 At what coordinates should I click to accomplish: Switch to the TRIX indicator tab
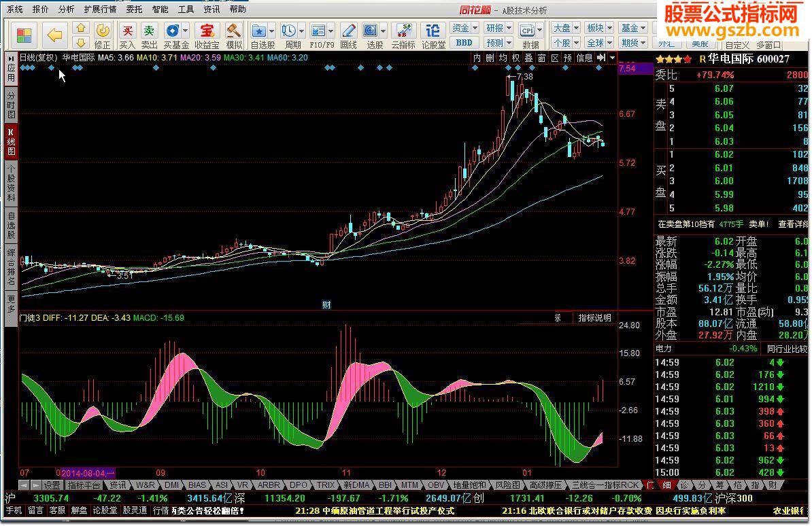pyautogui.click(x=326, y=485)
